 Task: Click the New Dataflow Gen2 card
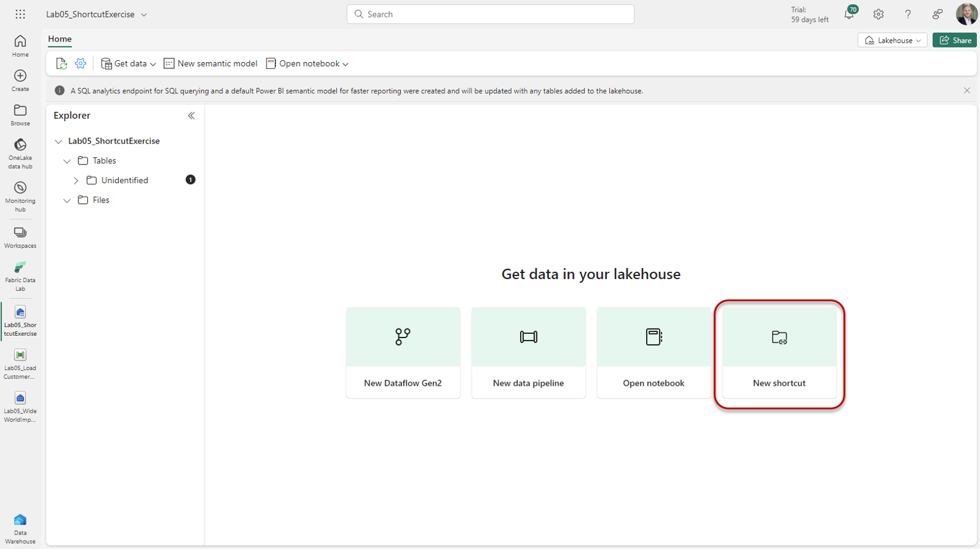coord(403,353)
